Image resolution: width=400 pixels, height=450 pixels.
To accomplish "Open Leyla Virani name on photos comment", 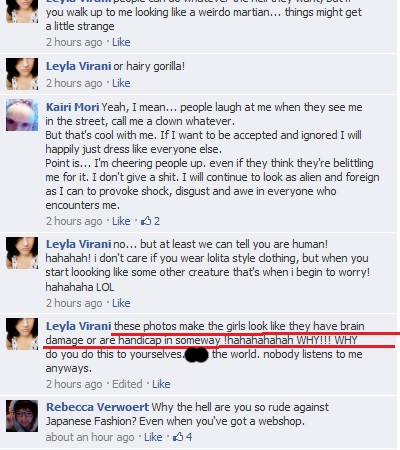I will (x=78, y=326).
